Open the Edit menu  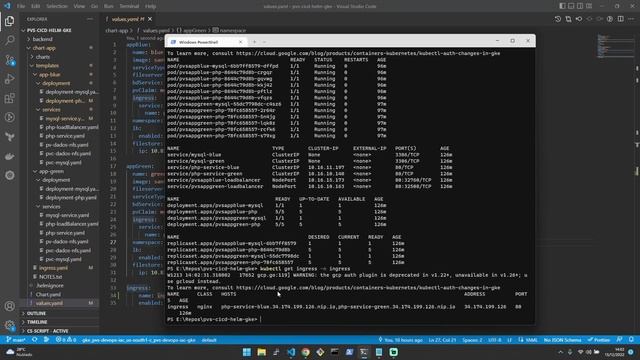pyautogui.click(x=36, y=6)
